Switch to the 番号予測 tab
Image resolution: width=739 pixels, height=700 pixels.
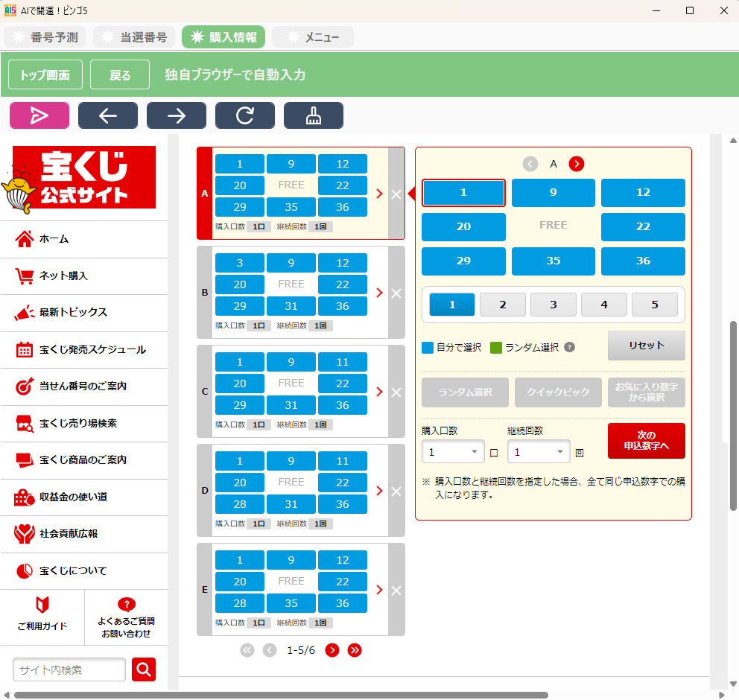coord(45,37)
